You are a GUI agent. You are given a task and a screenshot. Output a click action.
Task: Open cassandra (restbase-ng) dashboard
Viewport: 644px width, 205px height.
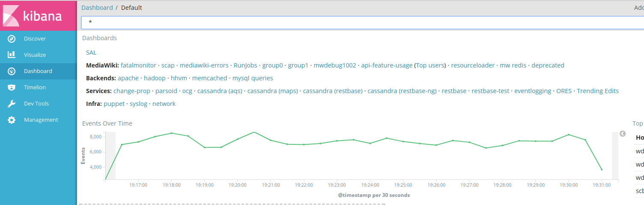click(402, 91)
